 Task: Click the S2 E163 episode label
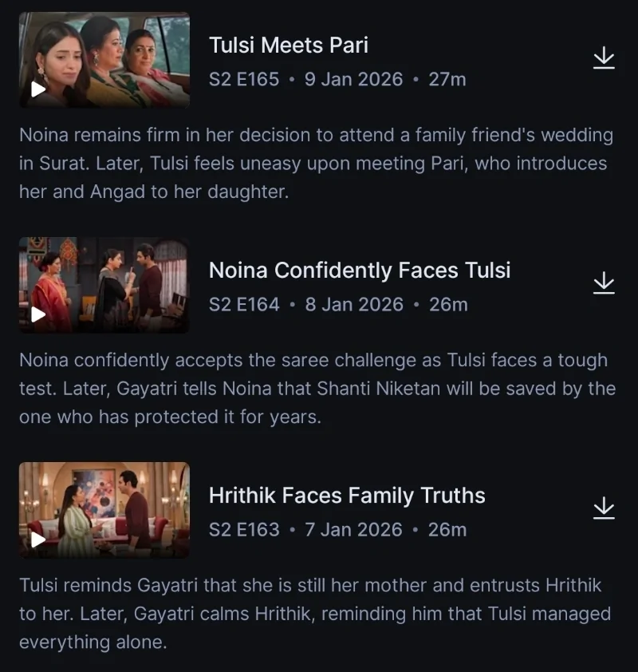pos(244,529)
